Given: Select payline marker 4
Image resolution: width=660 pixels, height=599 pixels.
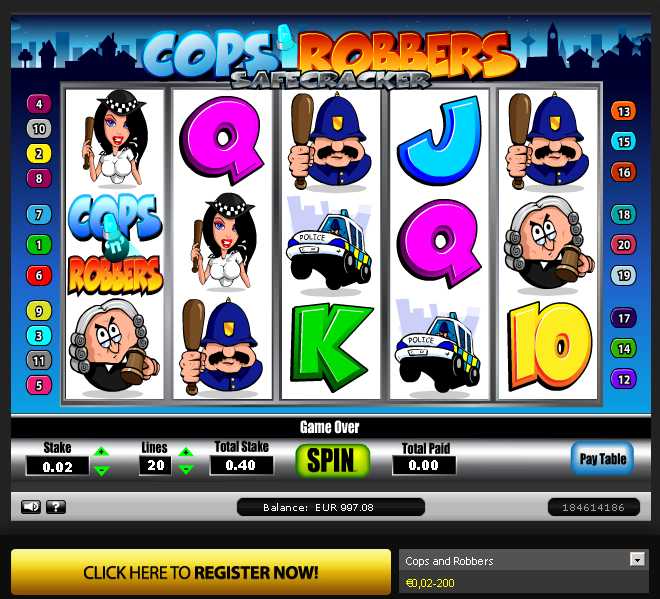Looking at the screenshot, I should click(39, 104).
